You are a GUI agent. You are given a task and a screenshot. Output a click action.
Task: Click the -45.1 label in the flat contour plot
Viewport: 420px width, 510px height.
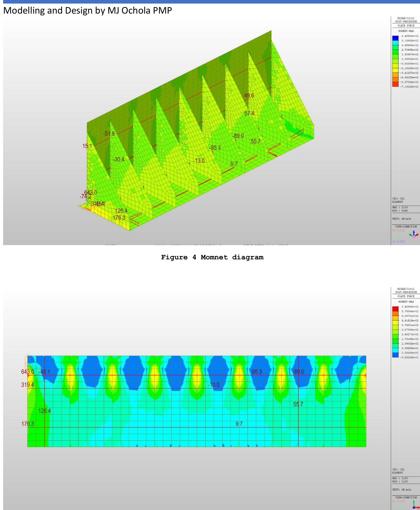click(x=44, y=372)
